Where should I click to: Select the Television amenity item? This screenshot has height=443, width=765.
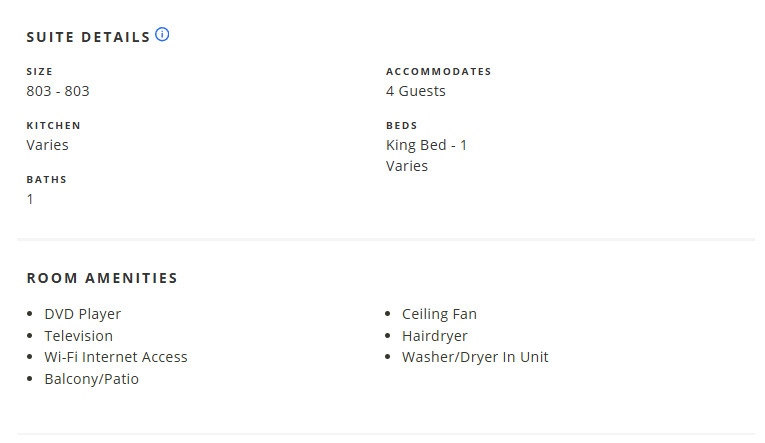pyautogui.click(x=79, y=336)
